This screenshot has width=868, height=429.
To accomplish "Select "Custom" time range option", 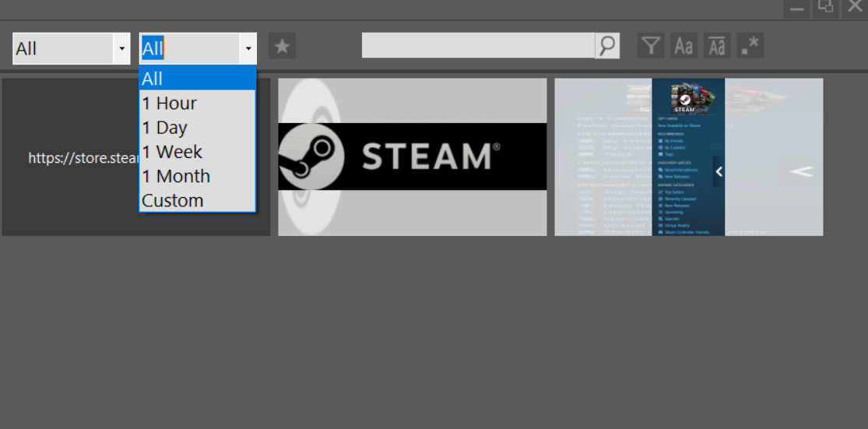I will click(x=197, y=200).
